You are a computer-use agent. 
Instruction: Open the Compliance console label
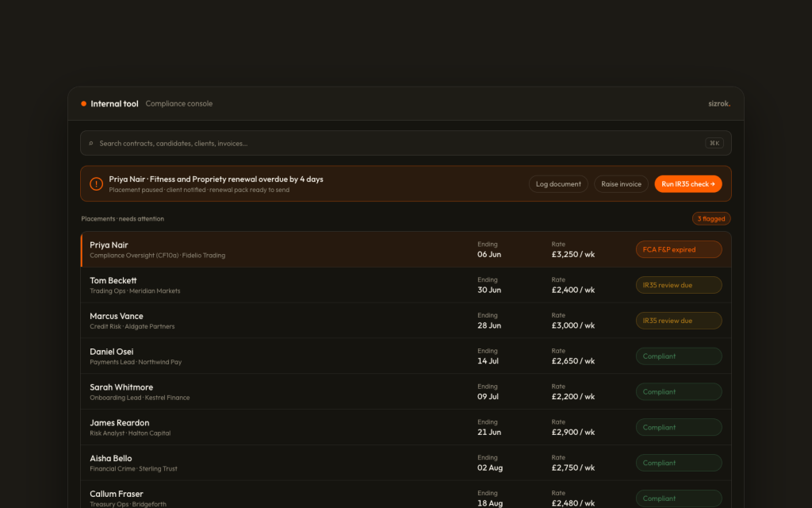(178, 104)
